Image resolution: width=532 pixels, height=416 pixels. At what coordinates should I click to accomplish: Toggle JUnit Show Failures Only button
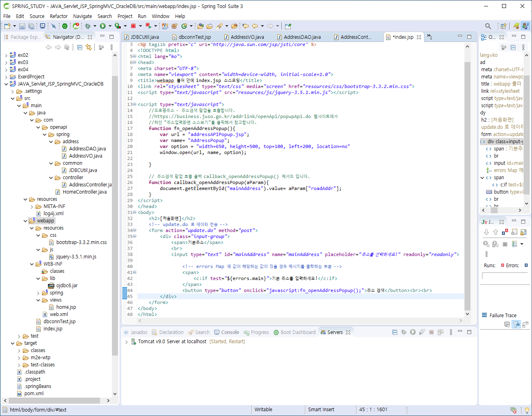505,232
